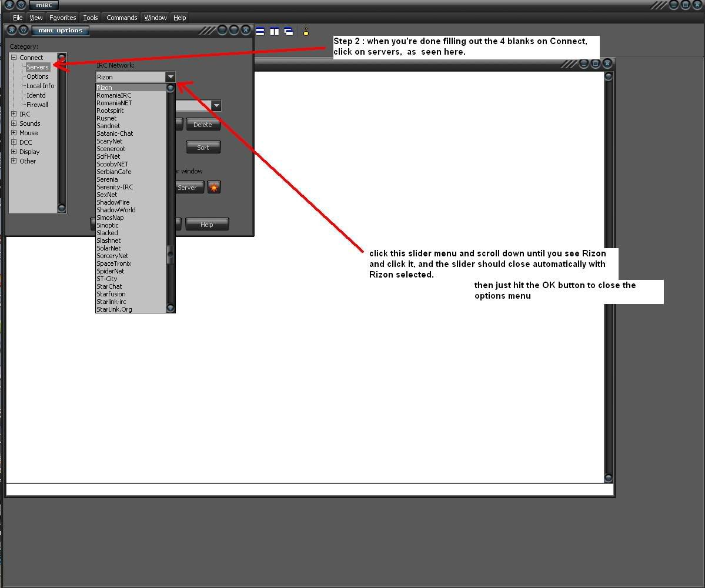Screen dimensions: 705x588
Task: Open the Favorites menu
Action: click(62, 18)
